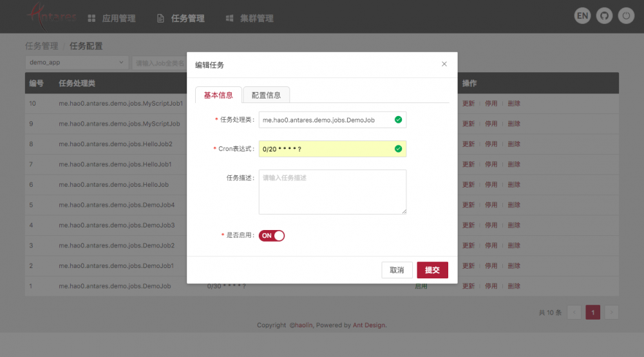Click the next page arrow
Screen dimensions: 644x357
(x=611, y=313)
